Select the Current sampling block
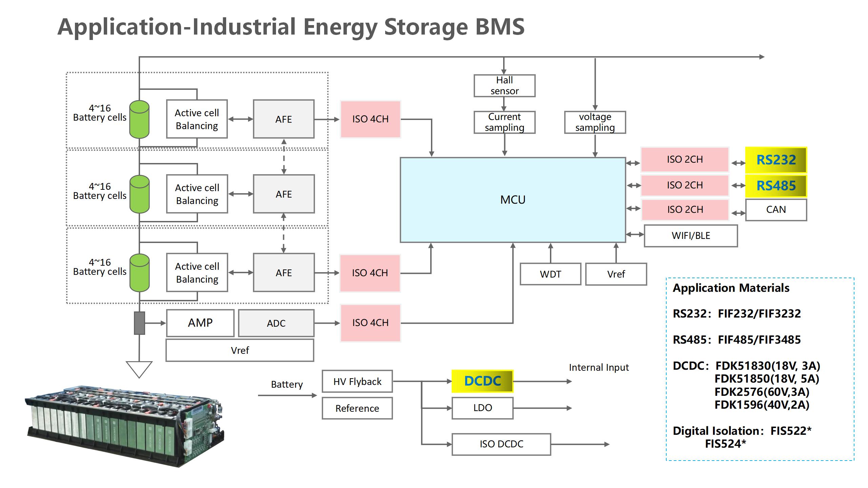Image resolution: width=868 pixels, height=488 pixels. pos(504,122)
